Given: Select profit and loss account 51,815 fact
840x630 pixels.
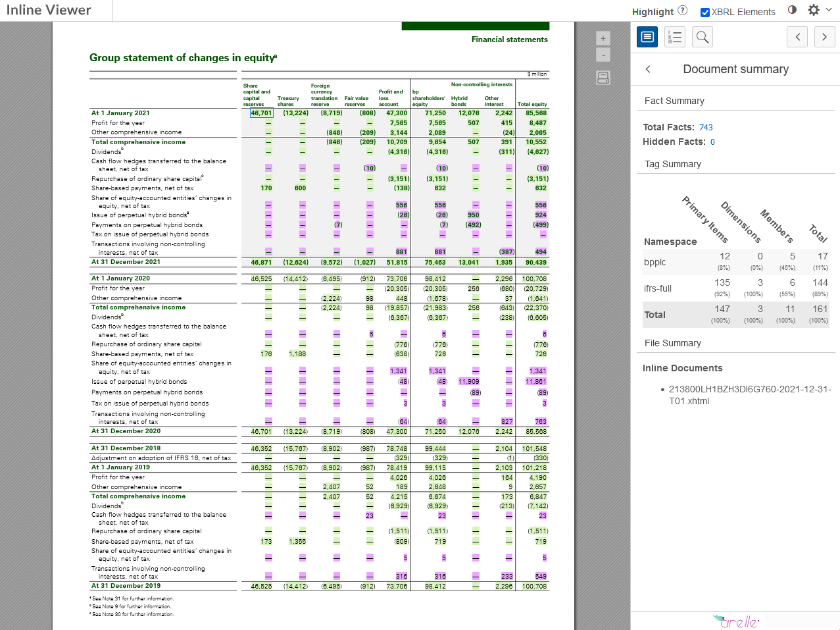Looking at the screenshot, I should 397,262.
